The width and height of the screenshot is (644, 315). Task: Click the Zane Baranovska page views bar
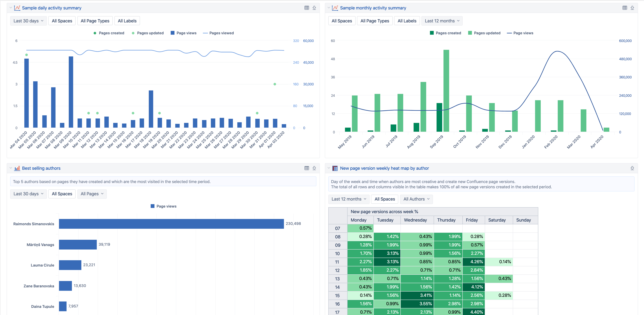(65, 286)
